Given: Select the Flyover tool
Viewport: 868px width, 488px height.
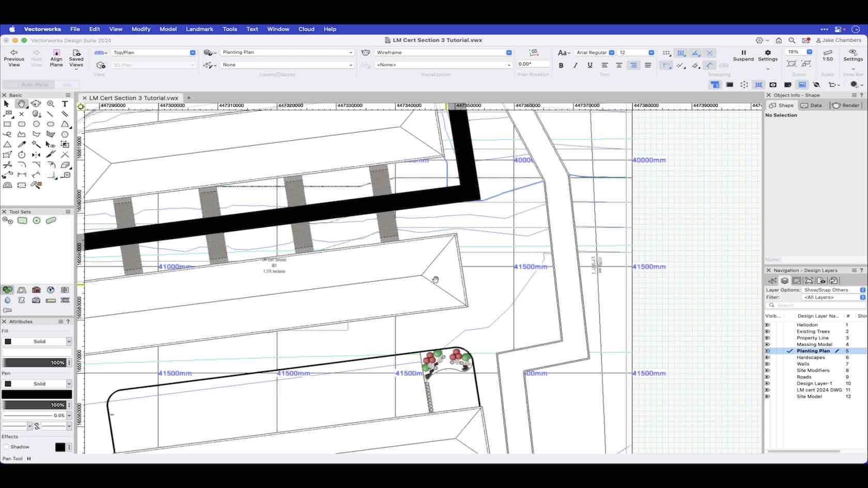Looking at the screenshot, I should coord(36,104).
